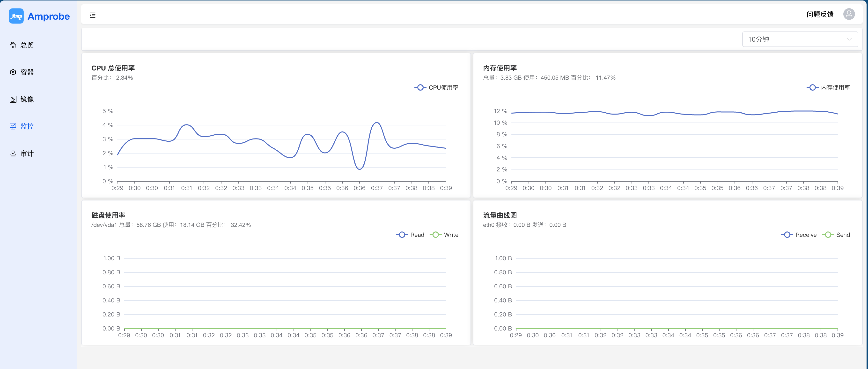Select the 监控 monitoring icon
868x369 pixels.
pos(13,126)
